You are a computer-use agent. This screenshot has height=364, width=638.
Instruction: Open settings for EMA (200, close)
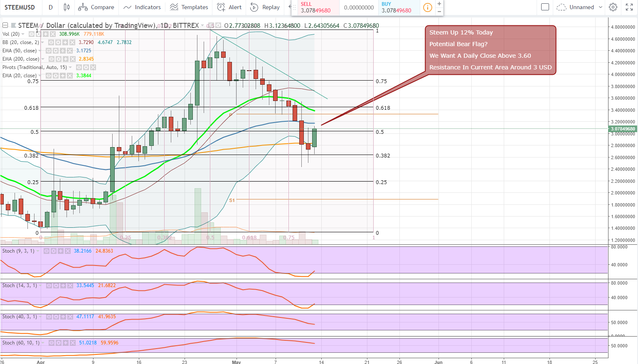pos(58,59)
